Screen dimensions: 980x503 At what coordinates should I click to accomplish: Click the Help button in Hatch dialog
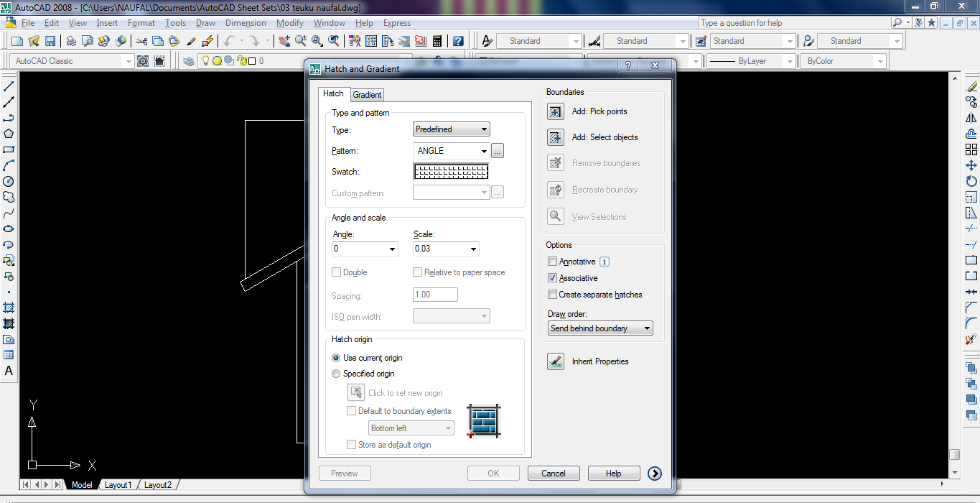click(614, 474)
